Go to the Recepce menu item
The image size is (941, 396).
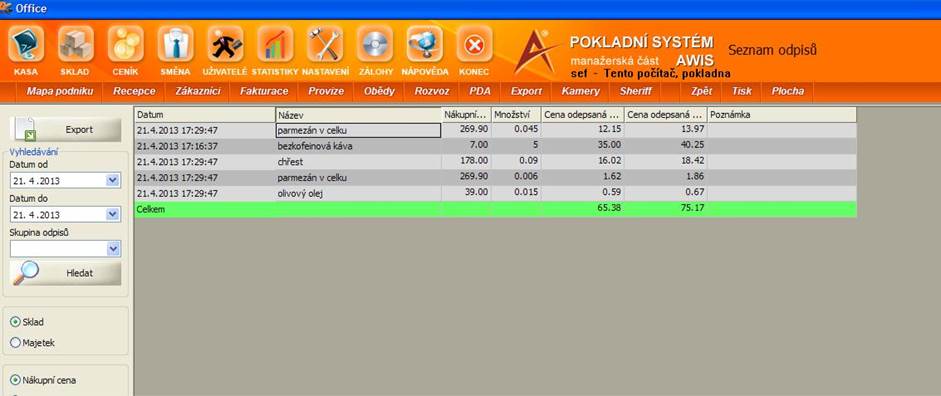[134, 91]
